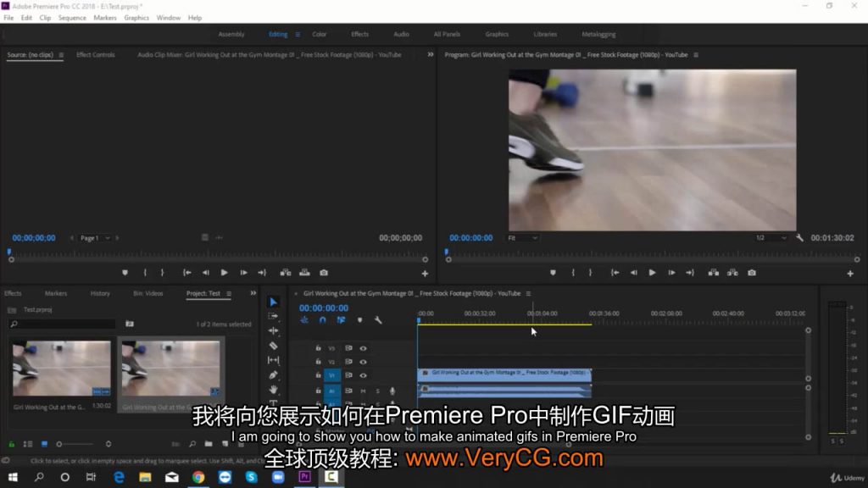Click timeline playhead timecode 00:00:00:00
The width and height of the screenshot is (868, 488).
(x=324, y=308)
